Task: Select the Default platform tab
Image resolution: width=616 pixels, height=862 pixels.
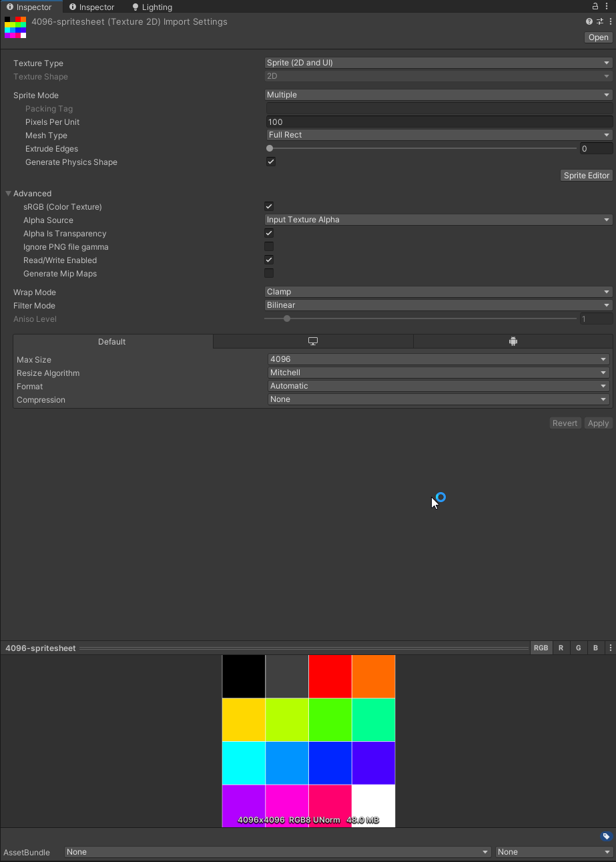Action: [x=111, y=341]
